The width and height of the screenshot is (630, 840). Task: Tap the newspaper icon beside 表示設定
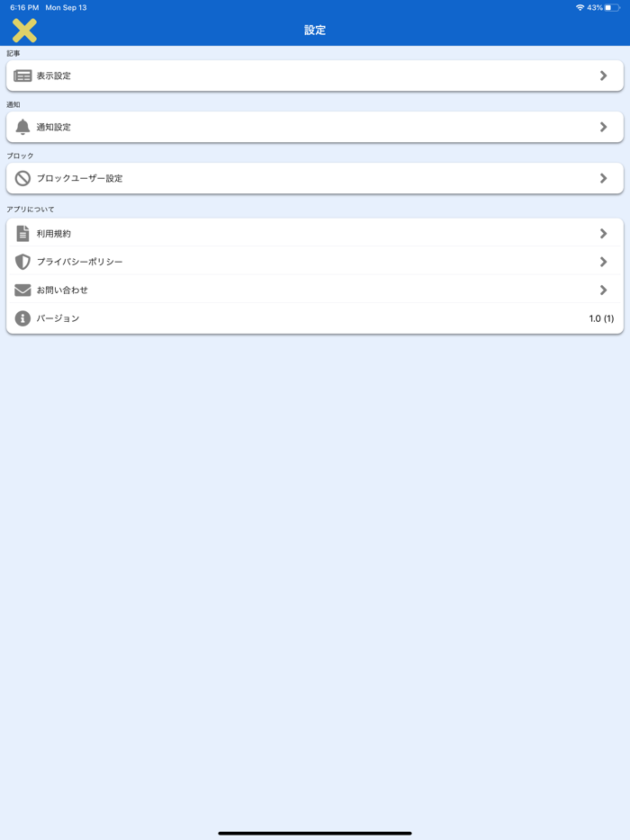(x=22, y=76)
